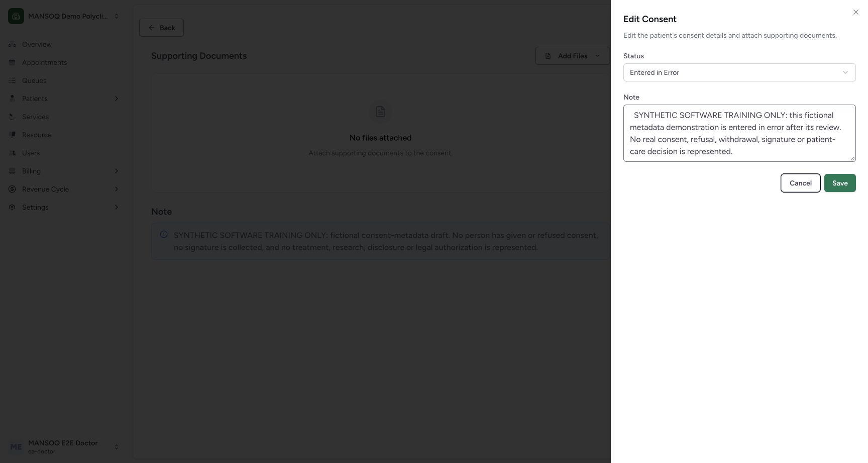Viewport: 868px width, 463px height.
Task: Click the Back button
Action: click(x=161, y=28)
